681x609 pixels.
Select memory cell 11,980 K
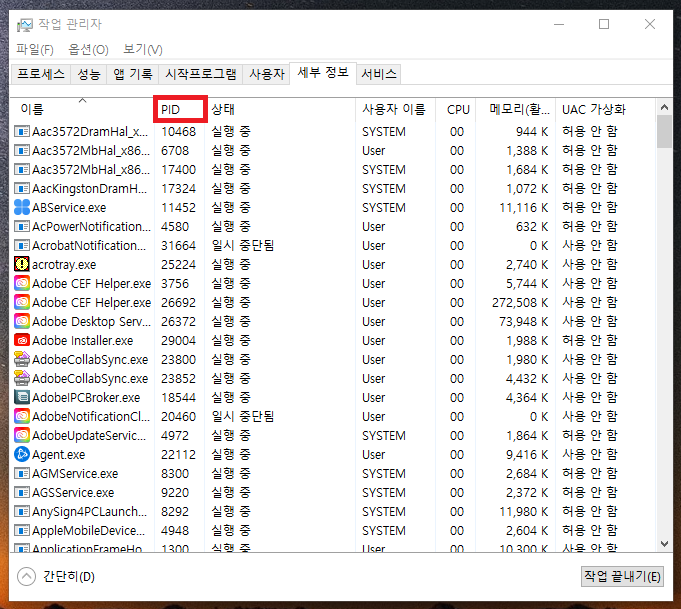(523, 512)
